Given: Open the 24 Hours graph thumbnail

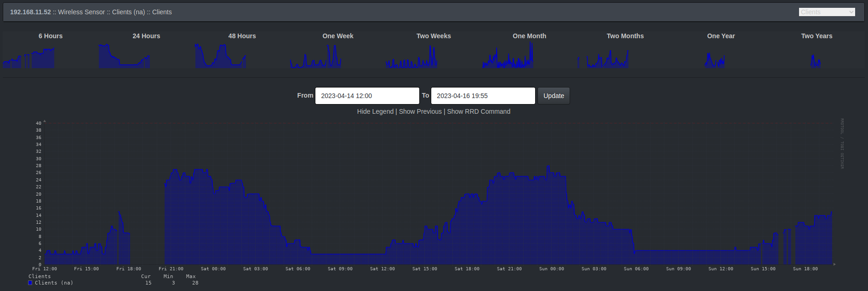Looking at the screenshot, I should [125, 57].
